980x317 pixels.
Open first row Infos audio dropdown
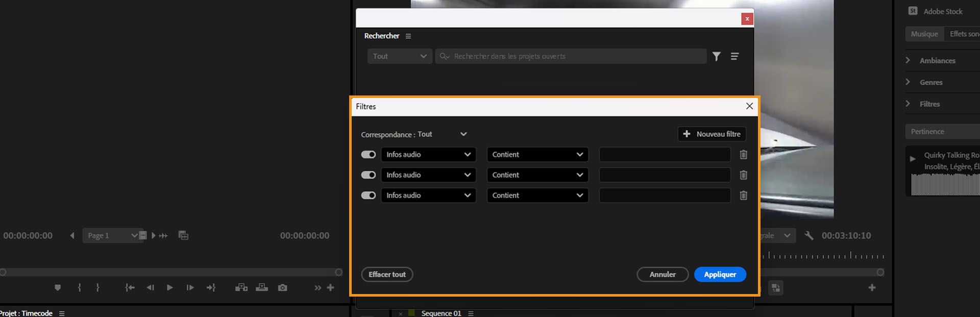(x=429, y=155)
